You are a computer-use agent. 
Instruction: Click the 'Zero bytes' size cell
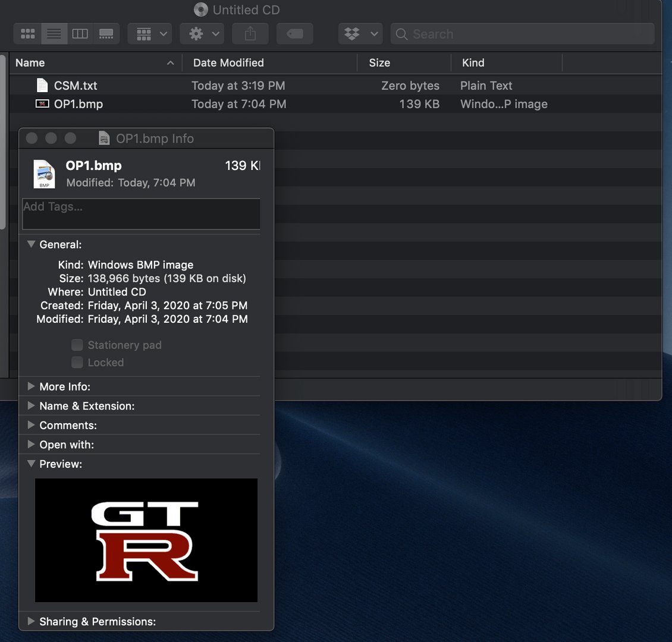pos(410,86)
